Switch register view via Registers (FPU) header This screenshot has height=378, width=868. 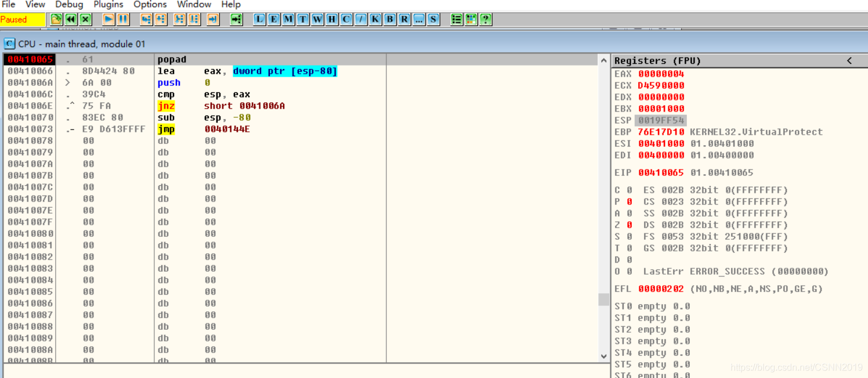657,60
